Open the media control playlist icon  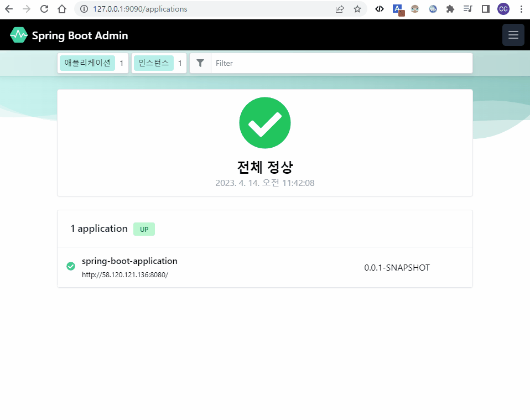coord(468,9)
